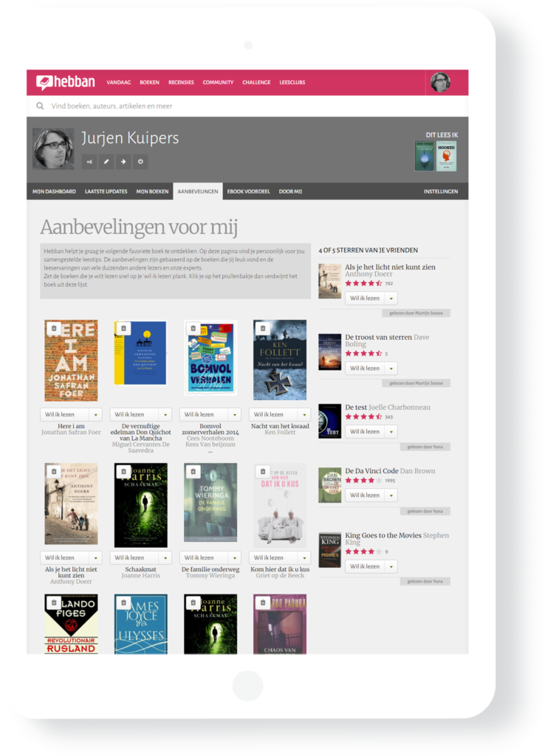545x756 pixels.
Task: Expand shelf dropdown for grid 'Als je het licht'
Action: point(95,557)
